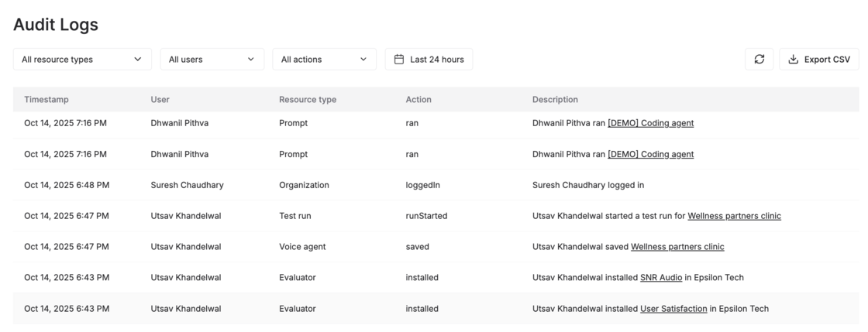Click the User column header

160,100
